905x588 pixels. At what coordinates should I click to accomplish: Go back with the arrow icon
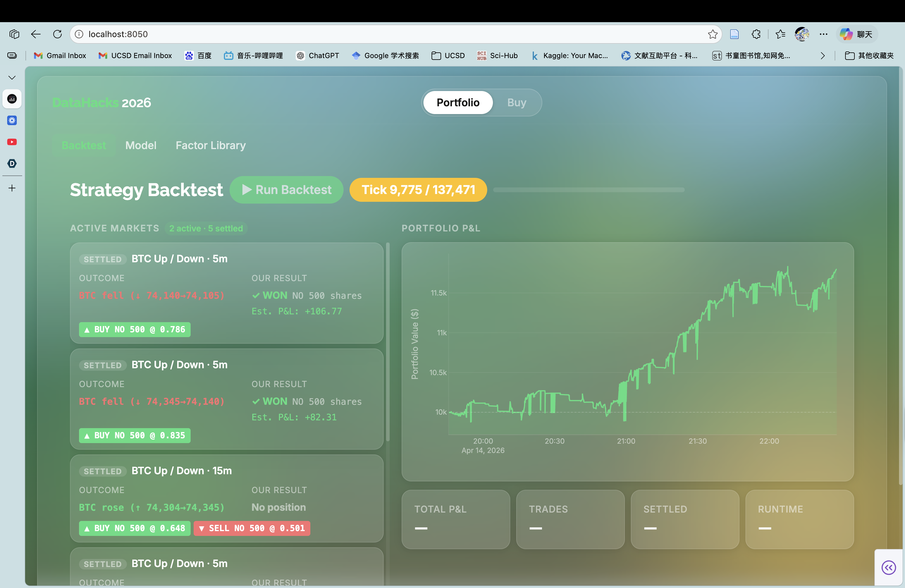36,34
